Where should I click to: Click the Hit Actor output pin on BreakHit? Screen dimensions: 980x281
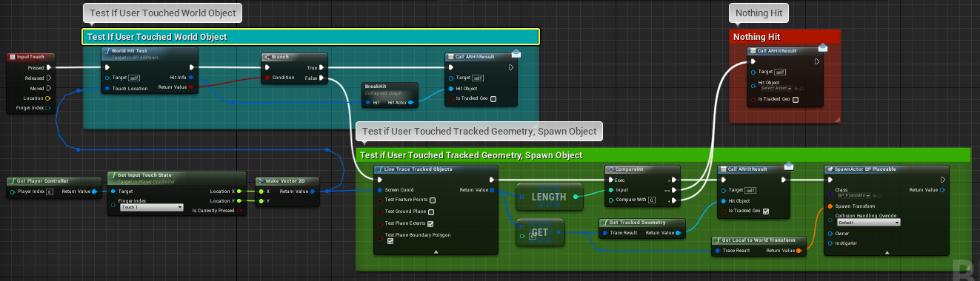point(411,103)
